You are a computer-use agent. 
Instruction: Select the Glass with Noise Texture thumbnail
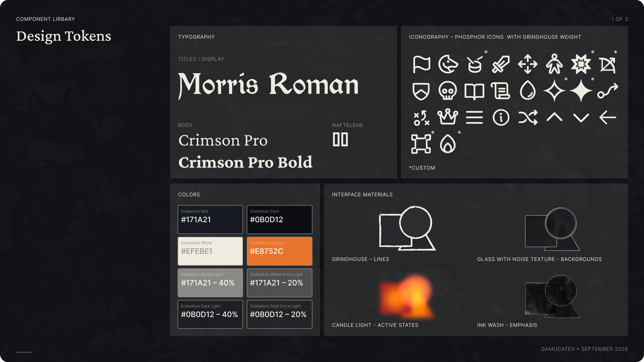tap(552, 229)
